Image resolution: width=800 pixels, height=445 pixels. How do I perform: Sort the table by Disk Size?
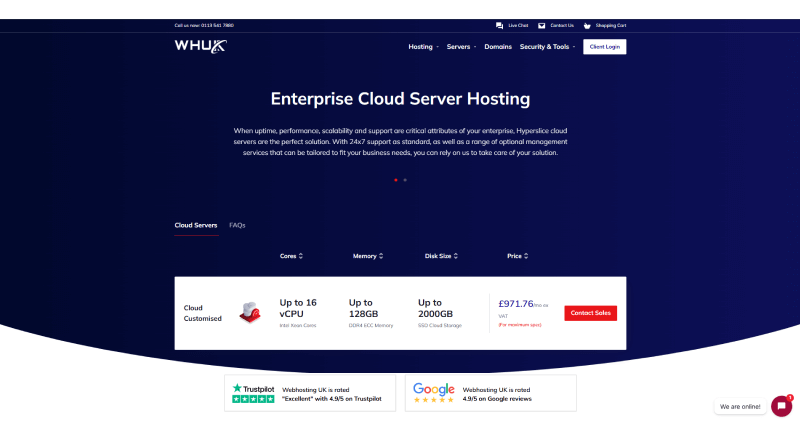[x=441, y=256]
